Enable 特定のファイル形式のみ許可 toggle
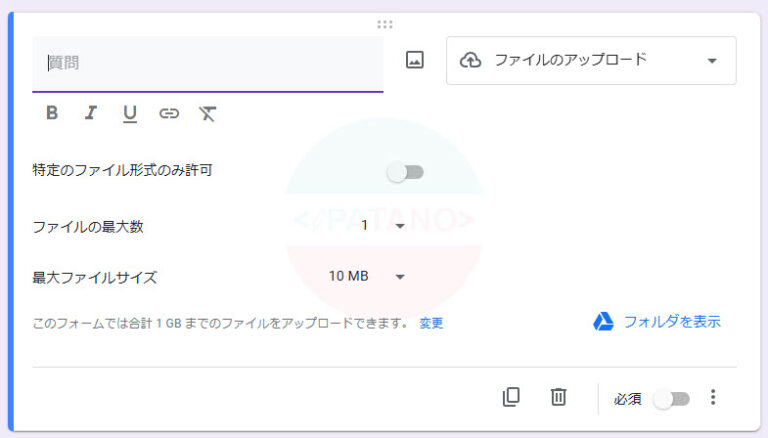The image size is (768, 438). 406,172
